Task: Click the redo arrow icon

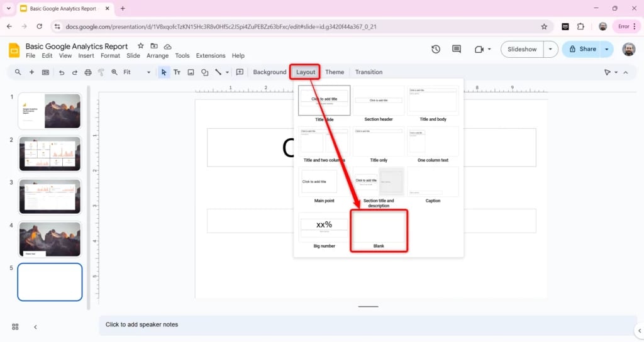Action: [x=75, y=72]
